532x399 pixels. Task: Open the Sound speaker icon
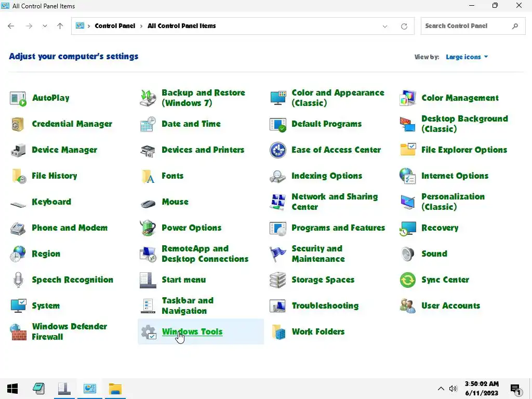coord(407,254)
